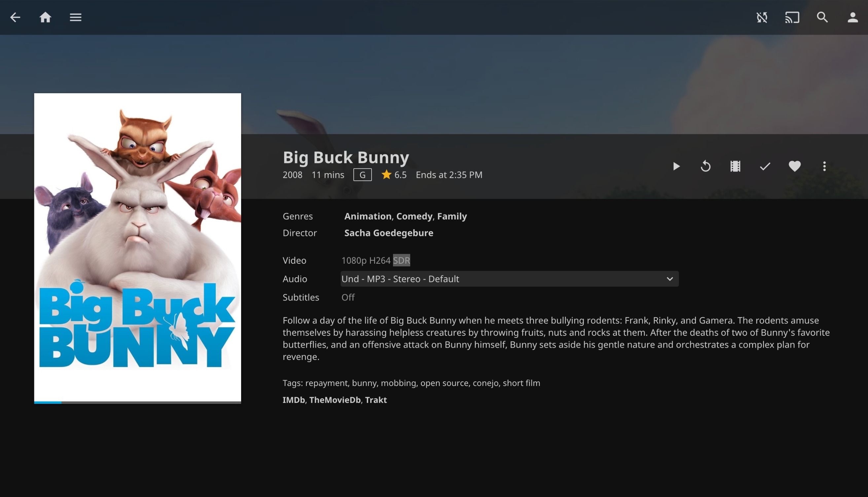The image size is (868, 497).
Task: Play Big Buck Bunny
Action: (x=676, y=166)
